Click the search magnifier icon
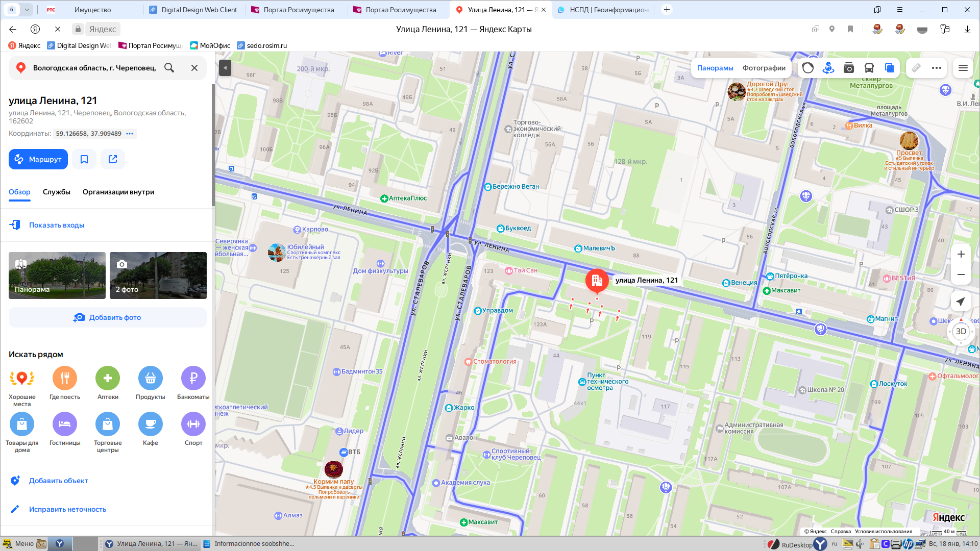Viewport: 980px width, 551px height. (169, 68)
